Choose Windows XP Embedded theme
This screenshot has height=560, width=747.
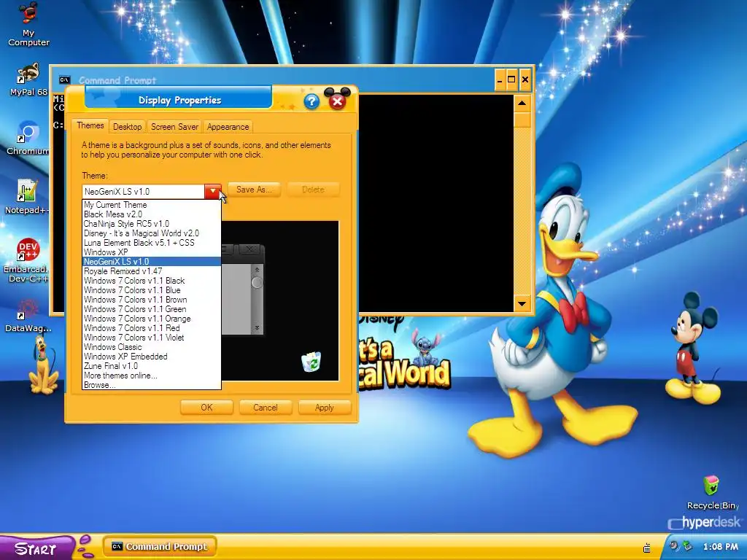pyautogui.click(x=152, y=357)
